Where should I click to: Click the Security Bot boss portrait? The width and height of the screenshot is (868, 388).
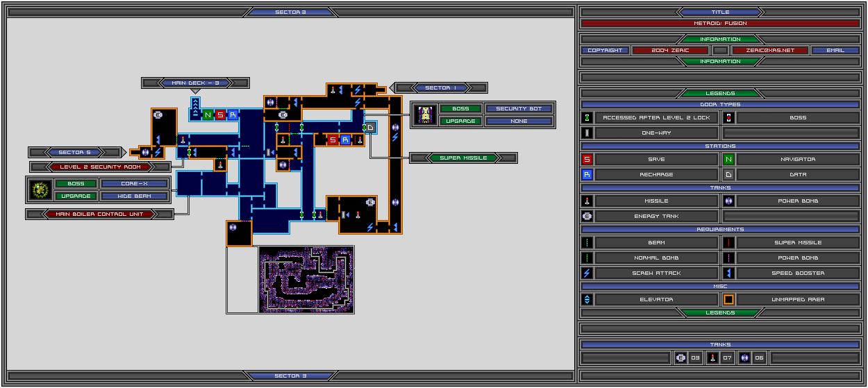(x=425, y=115)
